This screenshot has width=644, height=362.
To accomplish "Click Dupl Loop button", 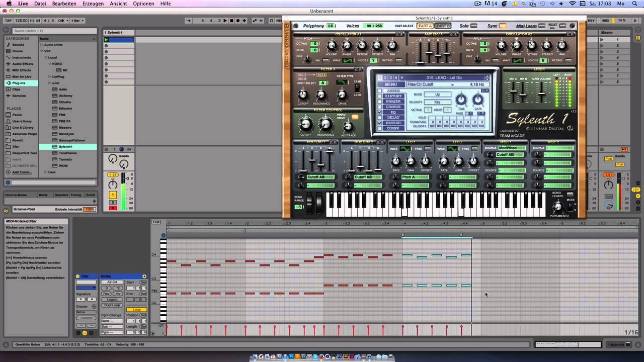I will [x=112, y=305].
